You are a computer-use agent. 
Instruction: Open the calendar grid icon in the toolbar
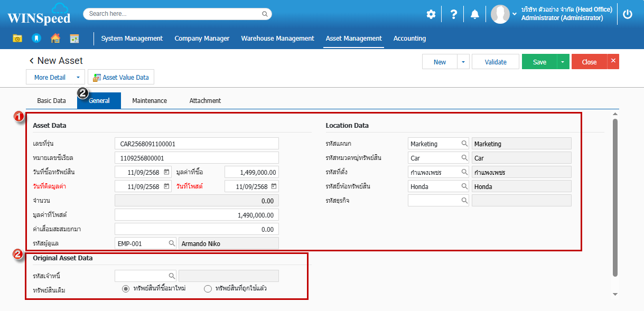tap(74, 38)
